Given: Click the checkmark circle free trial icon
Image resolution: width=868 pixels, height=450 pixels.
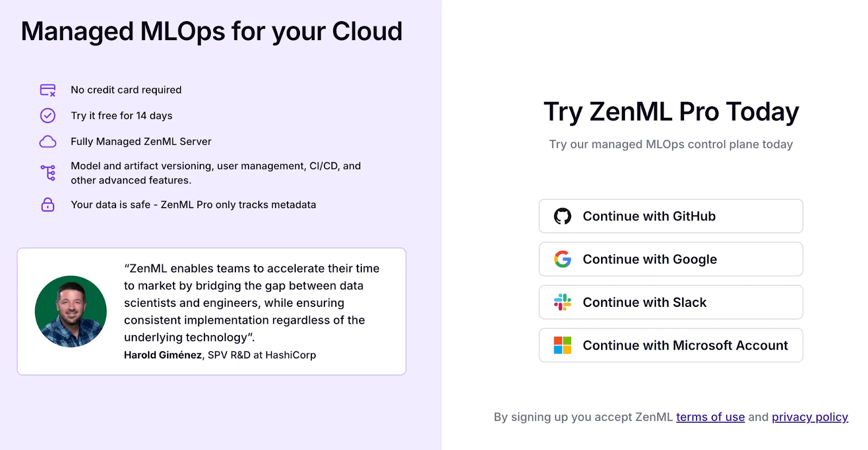Looking at the screenshot, I should [x=48, y=115].
